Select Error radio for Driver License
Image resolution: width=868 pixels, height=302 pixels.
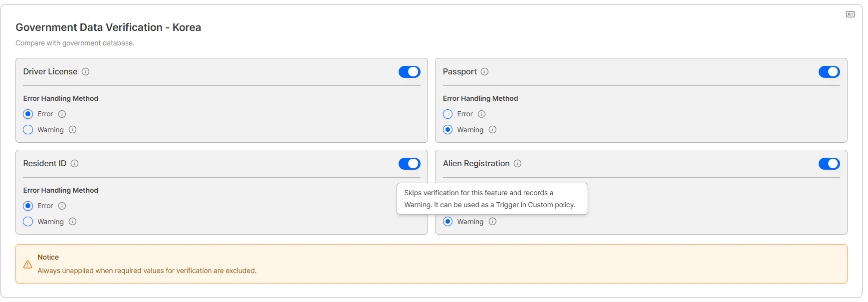28,114
